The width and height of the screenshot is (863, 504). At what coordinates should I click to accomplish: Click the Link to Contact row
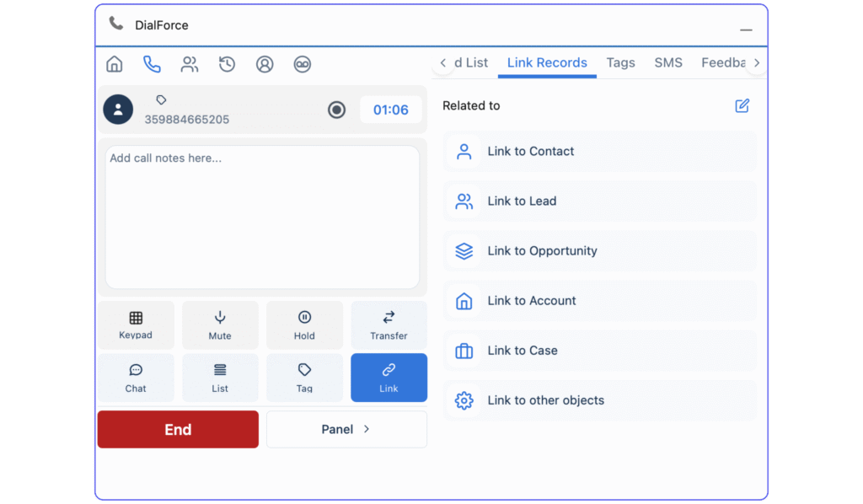click(x=600, y=152)
